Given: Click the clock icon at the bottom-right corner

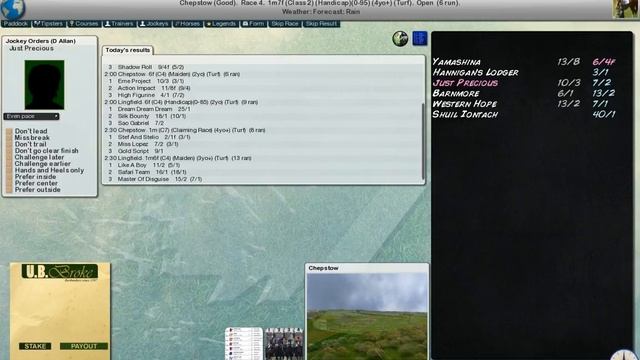Looking at the screenshot, I should (624, 355).
